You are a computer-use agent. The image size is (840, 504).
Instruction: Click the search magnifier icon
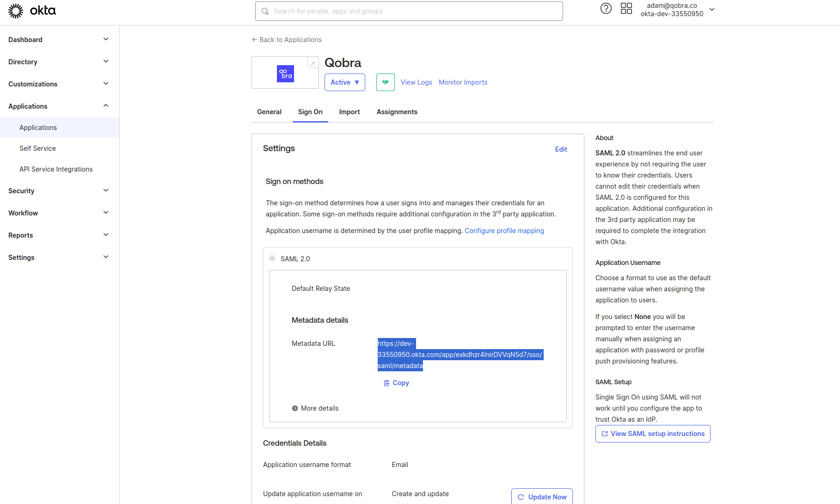265,11
